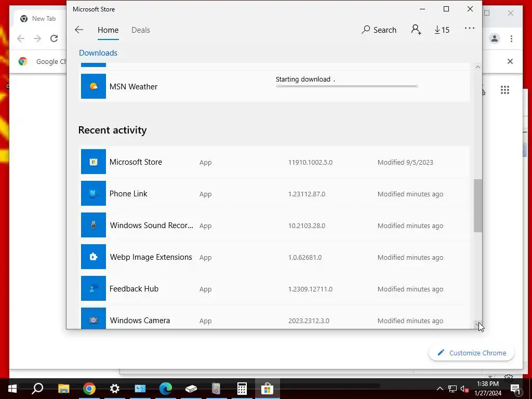Image resolution: width=532 pixels, height=399 pixels.
Task: Open the Phone Link activity row
Action: 275,193
